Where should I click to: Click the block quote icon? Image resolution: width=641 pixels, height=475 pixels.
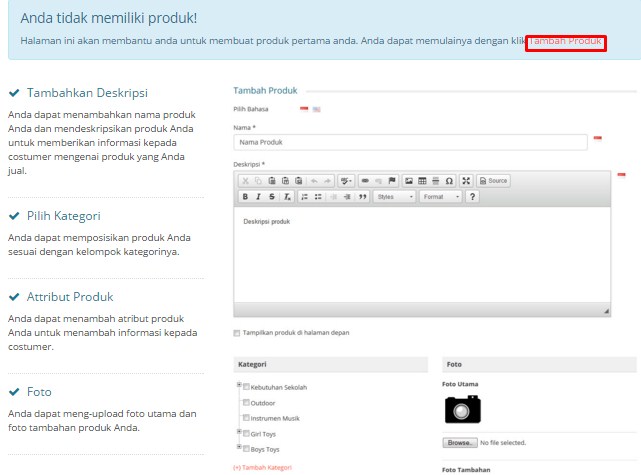[362, 197]
